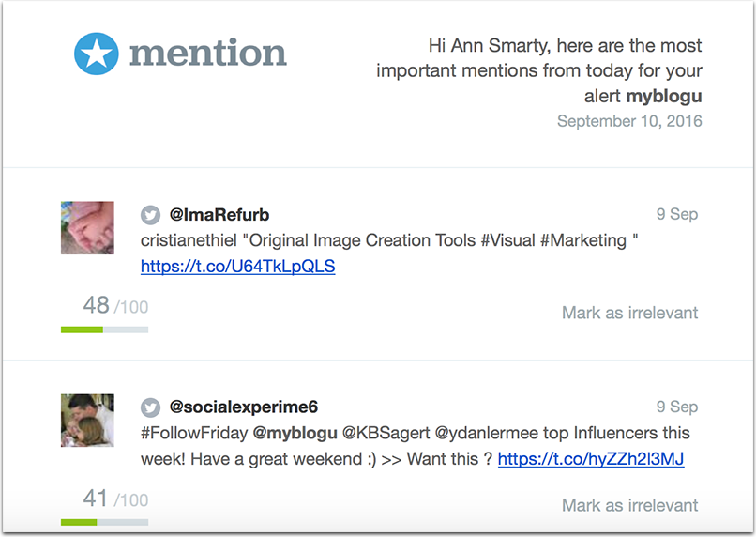
Task: Mark the @socialexperime6 mention as irrelevant
Action: click(629, 505)
